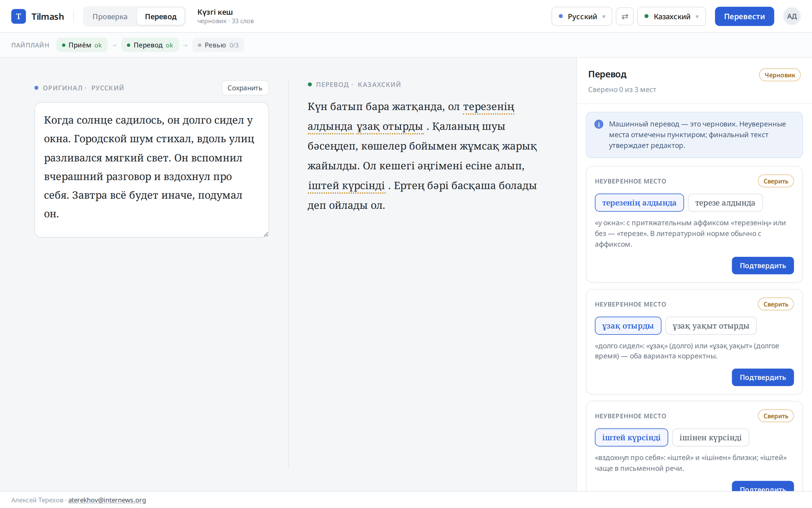Select the «ұзақ уақыт отырды» option

pyautogui.click(x=710, y=326)
